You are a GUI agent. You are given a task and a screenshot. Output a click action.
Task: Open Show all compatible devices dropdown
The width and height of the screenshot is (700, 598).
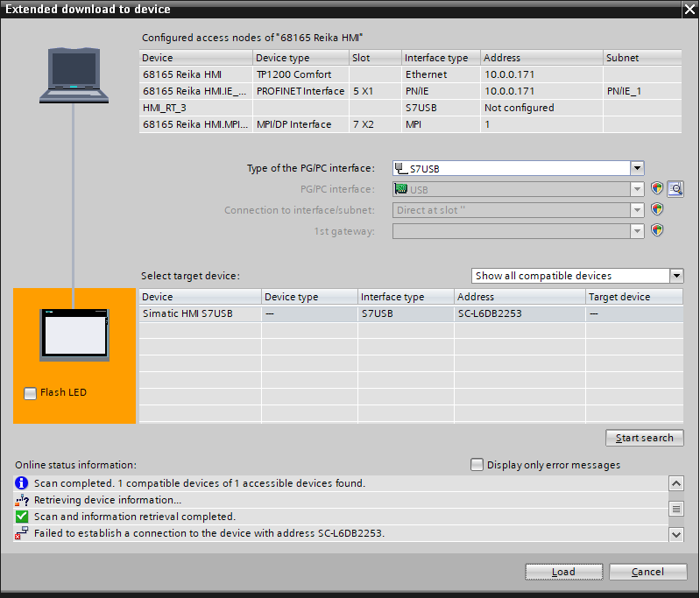click(x=676, y=276)
